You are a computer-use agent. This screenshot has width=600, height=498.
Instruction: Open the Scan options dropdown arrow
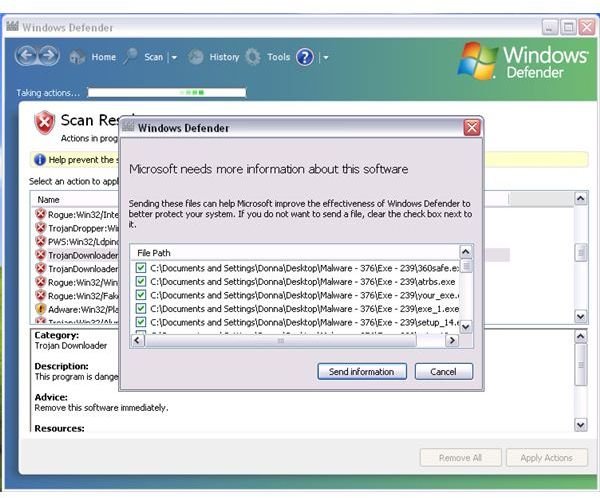pyautogui.click(x=174, y=57)
